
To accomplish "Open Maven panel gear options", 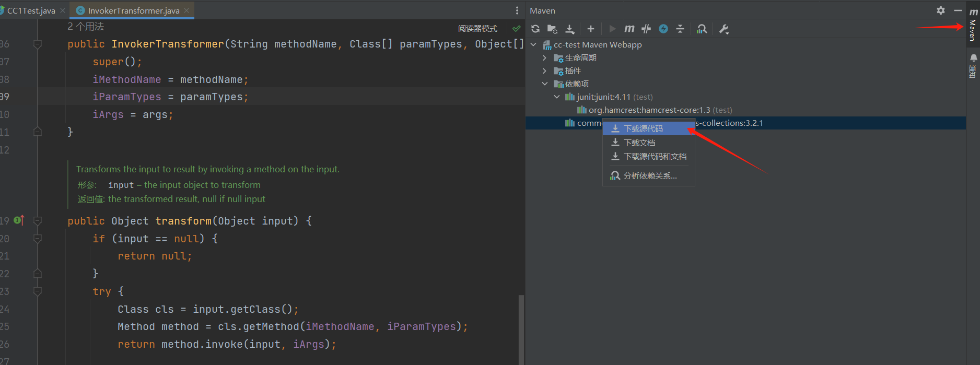I will 940,10.
